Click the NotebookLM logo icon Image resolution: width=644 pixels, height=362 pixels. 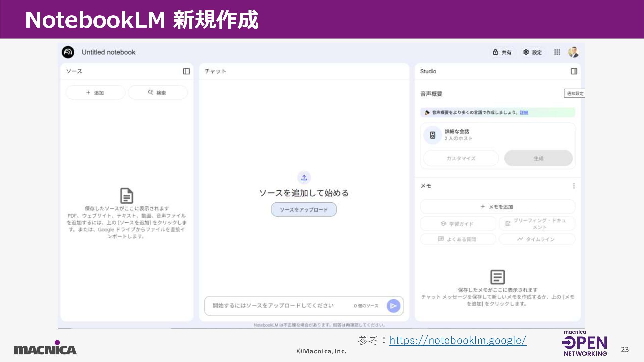(x=68, y=52)
